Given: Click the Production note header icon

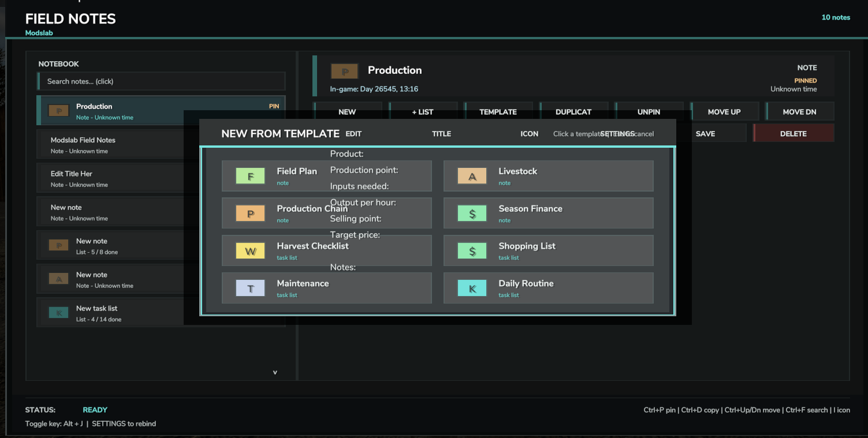Looking at the screenshot, I should pos(344,72).
